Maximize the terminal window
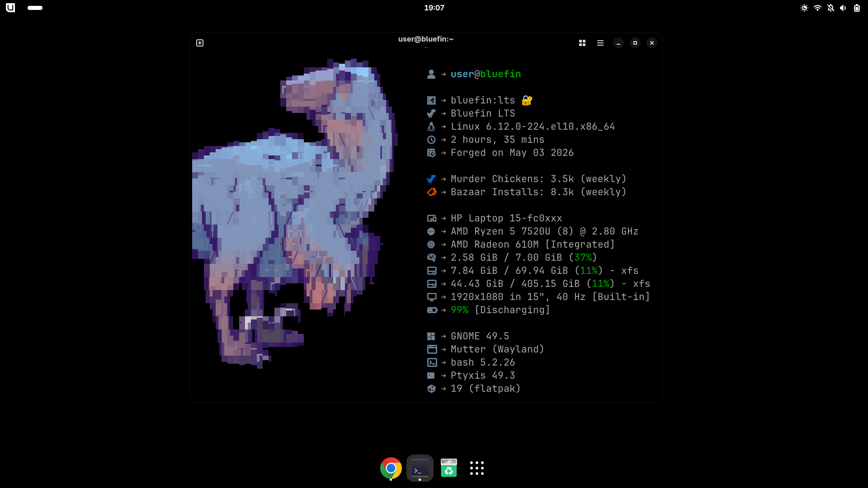This screenshot has height=488, width=868. (635, 43)
